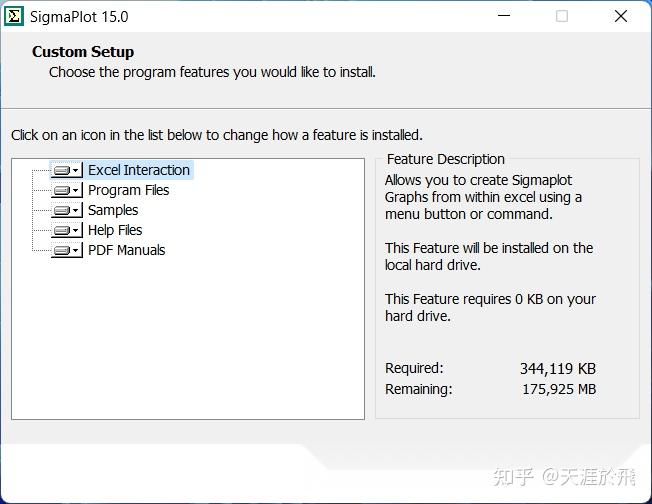
Task: Open the Samples install-option dropdown arrow
Action: coord(77,211)
